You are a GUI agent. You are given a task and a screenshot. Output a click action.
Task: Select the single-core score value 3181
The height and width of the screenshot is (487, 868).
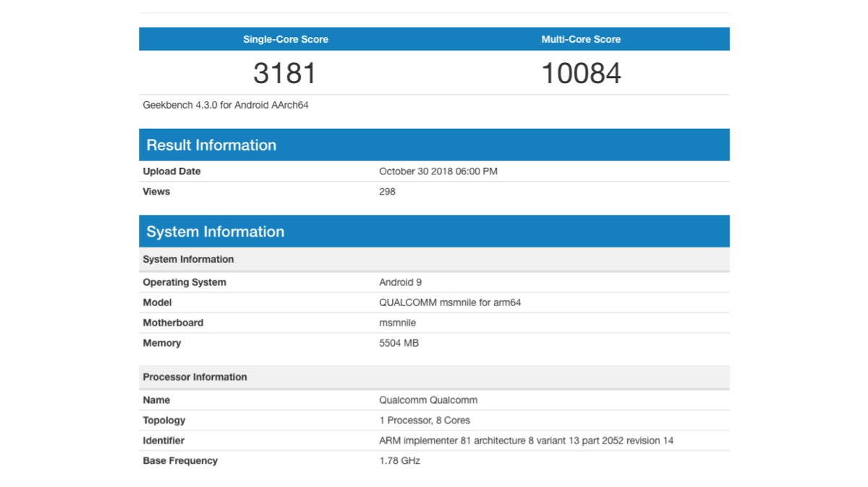(285, 73)
